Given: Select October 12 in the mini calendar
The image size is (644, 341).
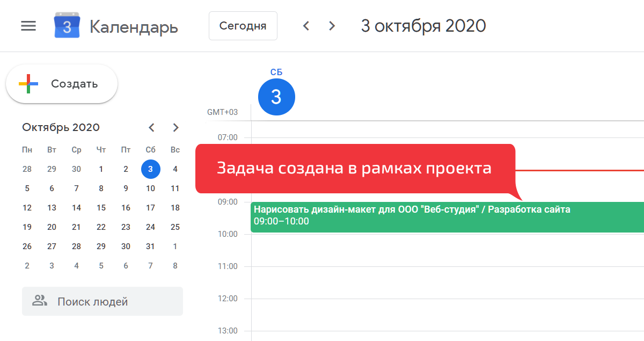Looking at the screenshot, I should 27,208.
